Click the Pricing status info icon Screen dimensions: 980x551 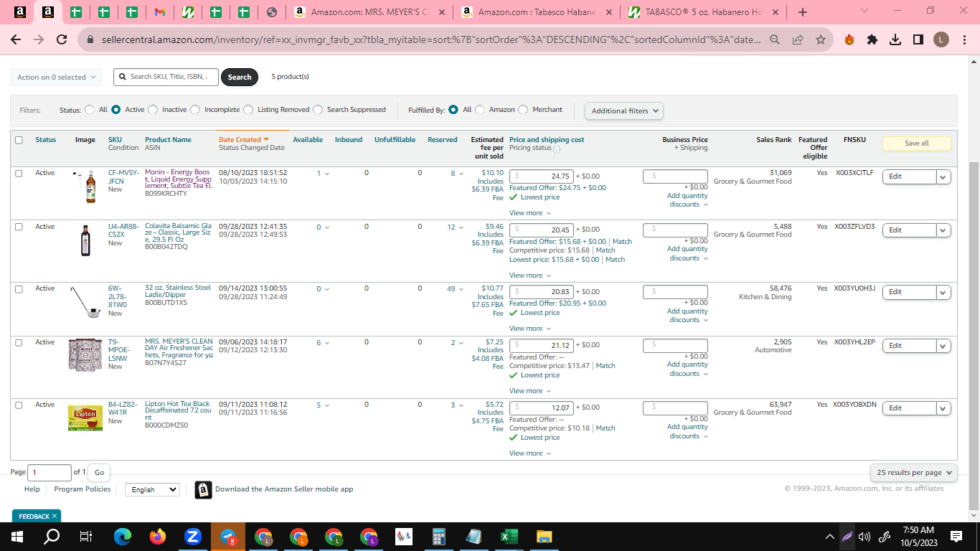click(x=557, y=149)
